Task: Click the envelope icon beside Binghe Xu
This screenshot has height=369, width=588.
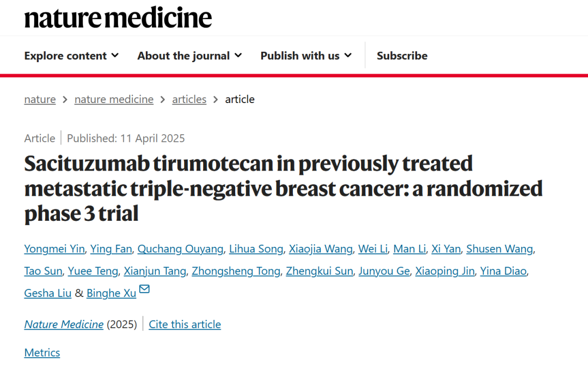Action: point(144,289)
